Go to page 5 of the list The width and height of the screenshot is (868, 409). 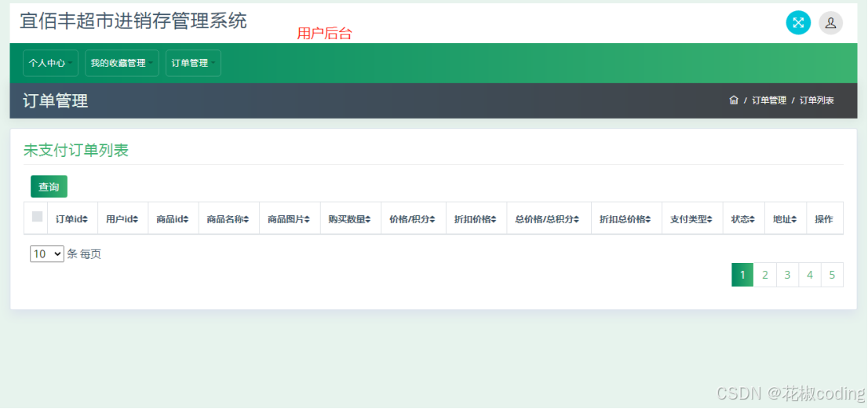[832, 275]
